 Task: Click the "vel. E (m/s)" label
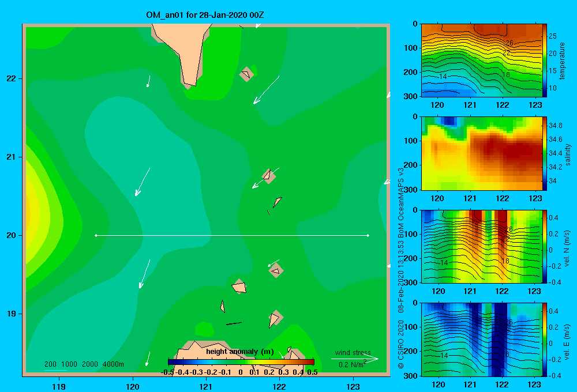[567, 342]
